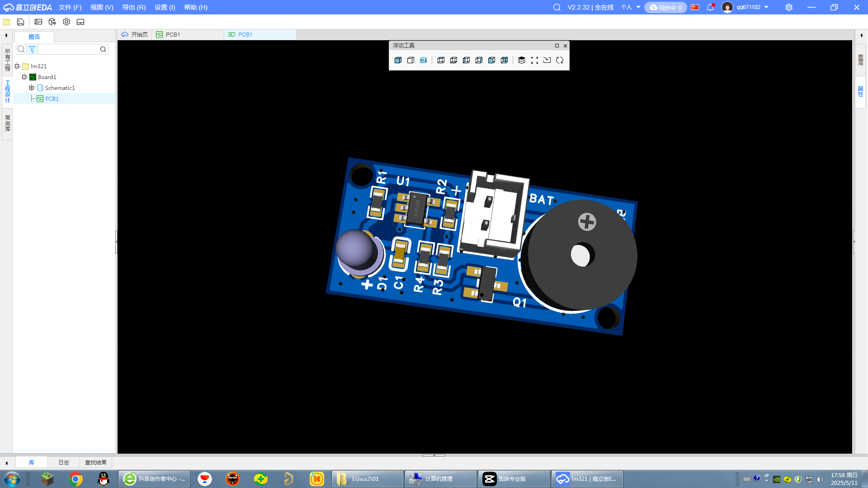Click the 同步中 cloud sync button
The image size is (868, 488).
click(665, 7)
